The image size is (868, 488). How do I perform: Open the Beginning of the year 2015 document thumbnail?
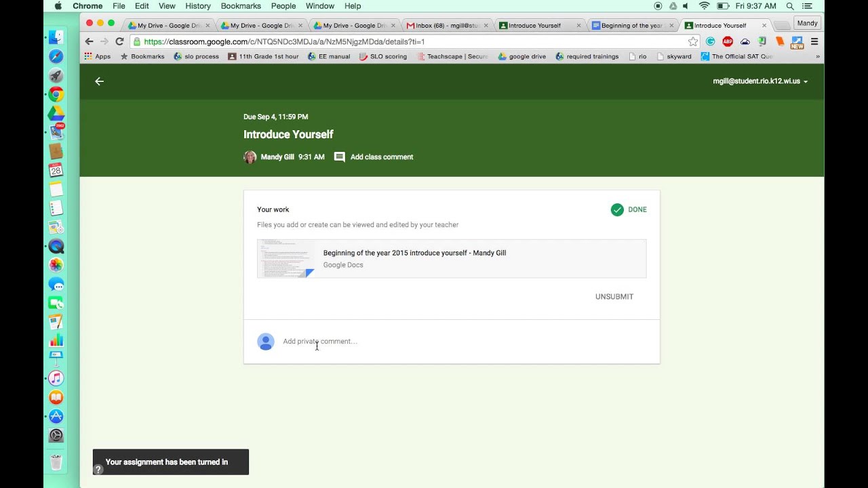286,259
